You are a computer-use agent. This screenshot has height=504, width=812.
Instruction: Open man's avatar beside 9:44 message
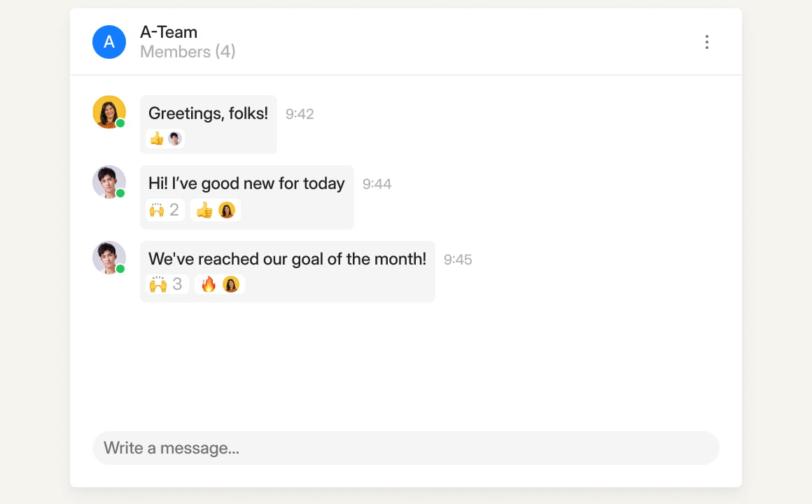pos(109,182)
